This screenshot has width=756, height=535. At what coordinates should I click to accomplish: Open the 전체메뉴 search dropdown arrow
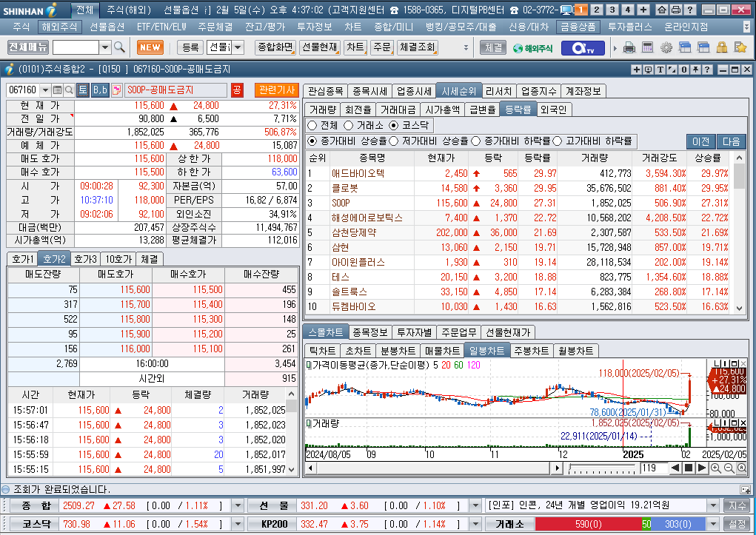point(104,47)
